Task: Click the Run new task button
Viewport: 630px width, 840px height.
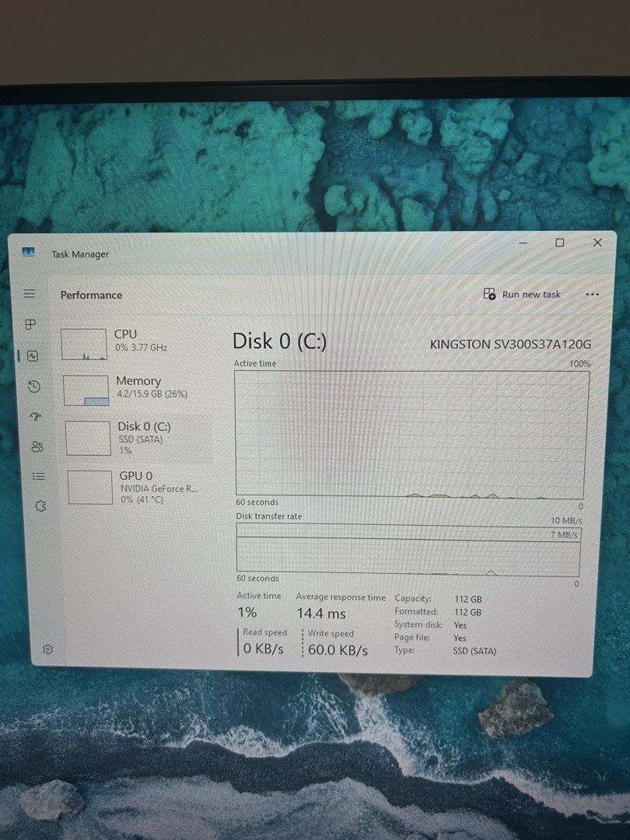Action: [522, 294]
